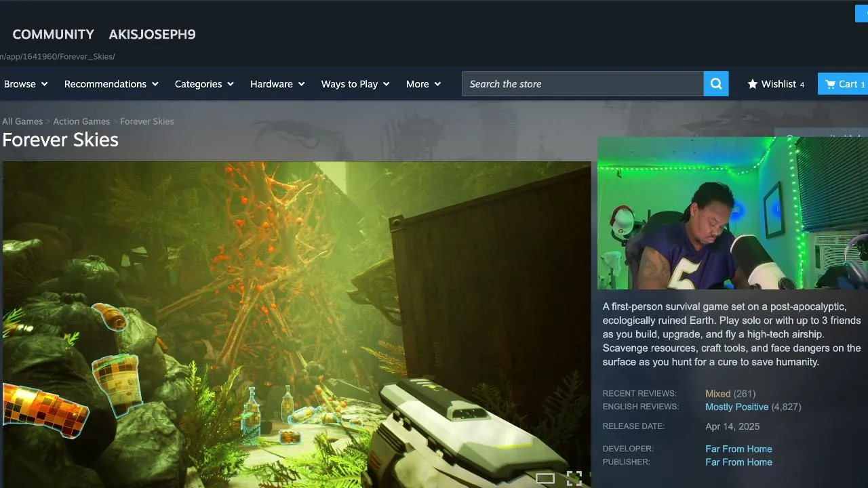Expand the Ways to Play menu

click(x=355, y=84)
